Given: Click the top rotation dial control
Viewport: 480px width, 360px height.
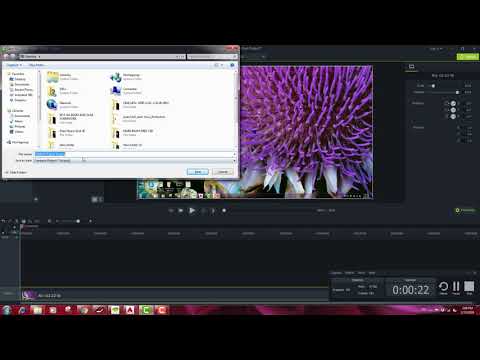Looking at the screenshot, I should coord(453,103).
